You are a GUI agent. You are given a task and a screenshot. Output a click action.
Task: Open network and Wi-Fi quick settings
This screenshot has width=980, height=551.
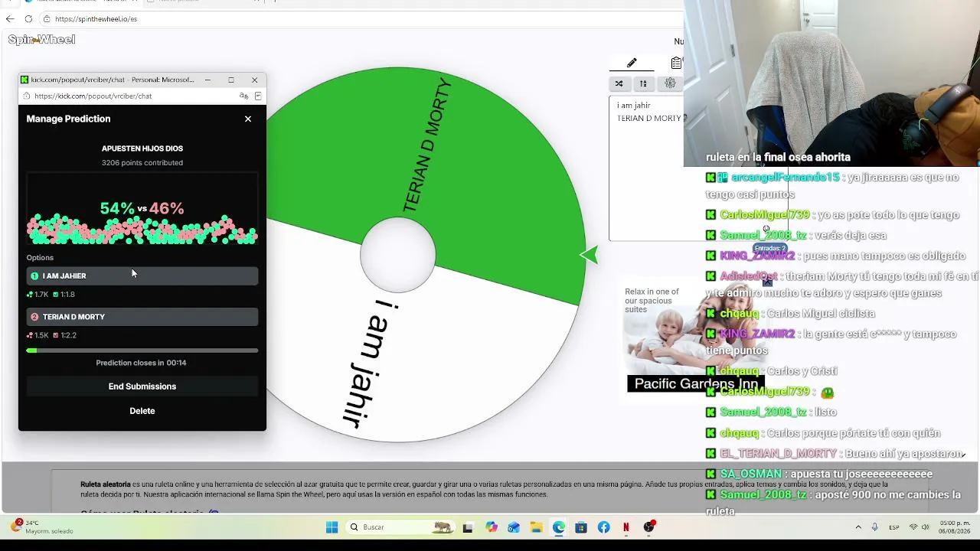click(x=913, y=527)
